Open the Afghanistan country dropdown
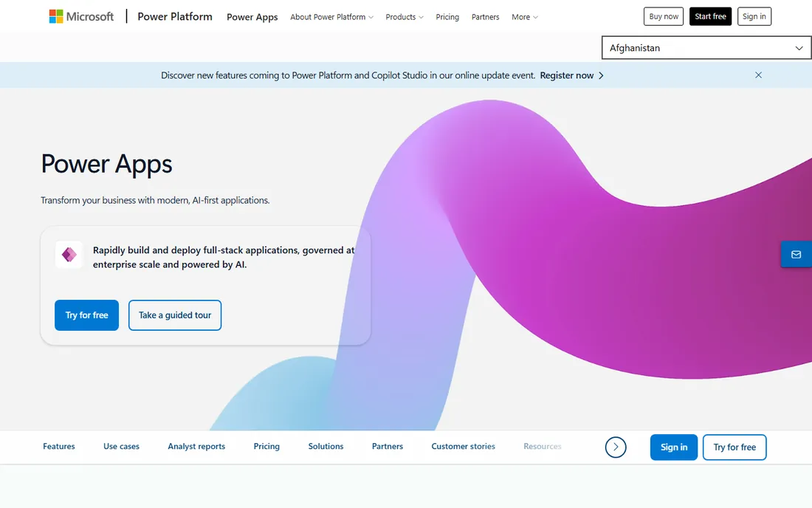 click(x=706, y=48)
